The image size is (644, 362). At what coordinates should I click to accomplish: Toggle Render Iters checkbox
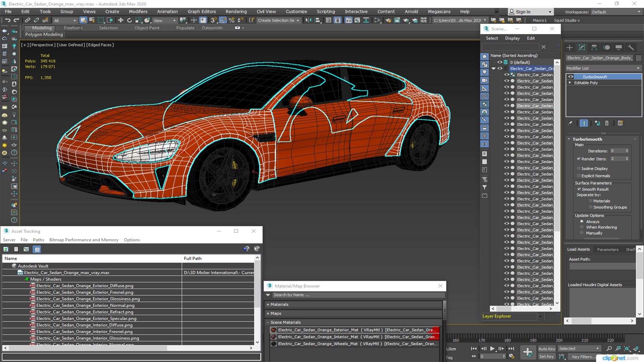click(579, 159)
